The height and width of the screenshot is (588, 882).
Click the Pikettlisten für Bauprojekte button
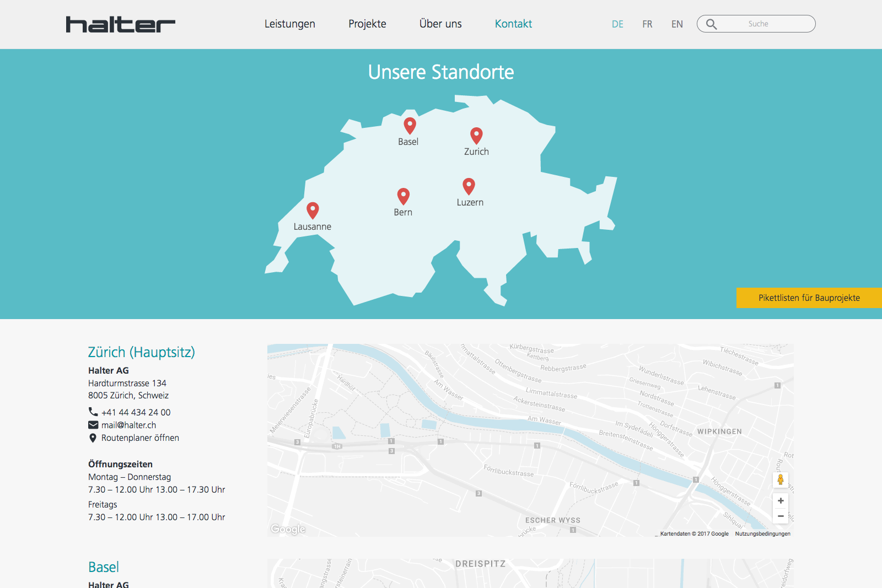(x=809, y=298)
